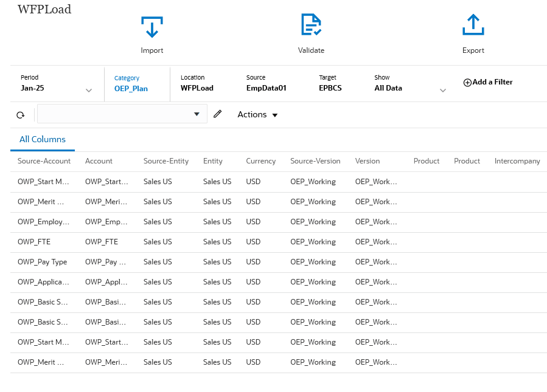
Task: Click the WFPLoad title
Action: 44,9
